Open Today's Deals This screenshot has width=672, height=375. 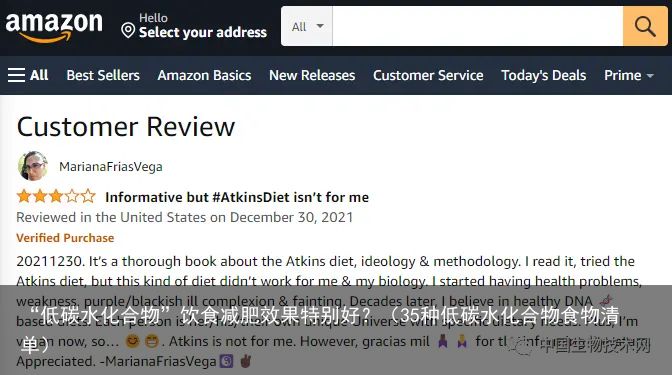pyautogui.click(x=543, y=75)
